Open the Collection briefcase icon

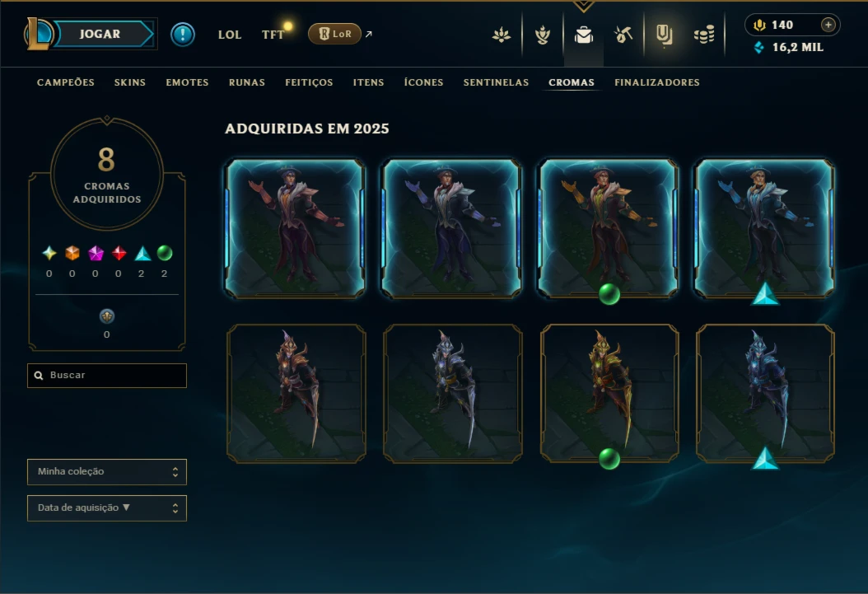click(583, 35)
